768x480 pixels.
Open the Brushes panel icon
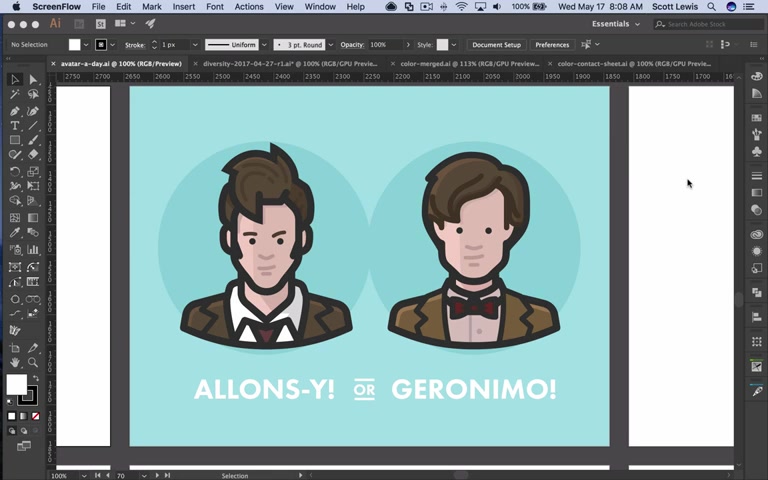pyautogui.click(x=757, y=134)
